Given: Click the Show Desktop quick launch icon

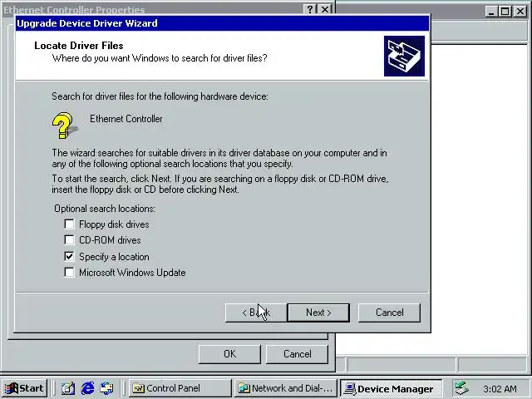Looking at the screenshot, I should pyautogui.click(x=68, y=388).
